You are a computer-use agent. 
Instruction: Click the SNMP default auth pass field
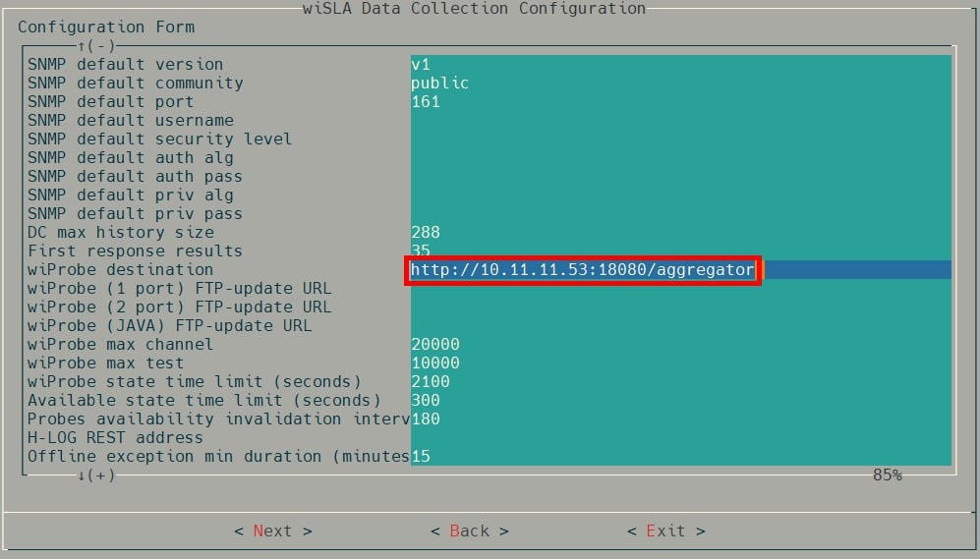coord(680,177)
